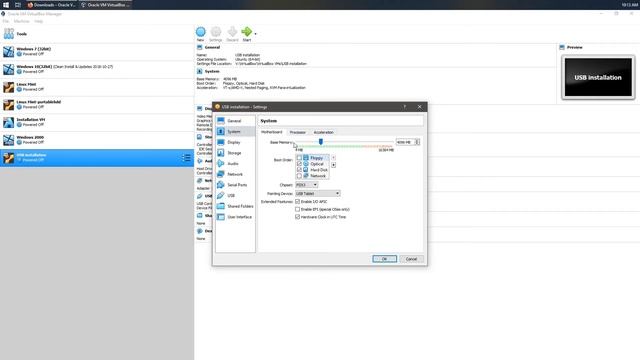Open the Pointing Device dropdown
This screenshot has height=360, width=640.
point(318,193)
